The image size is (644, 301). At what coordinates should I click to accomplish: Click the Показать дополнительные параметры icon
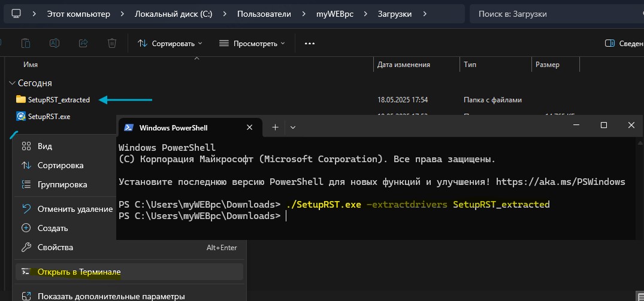pyautogui.click(x=26, y=296)
